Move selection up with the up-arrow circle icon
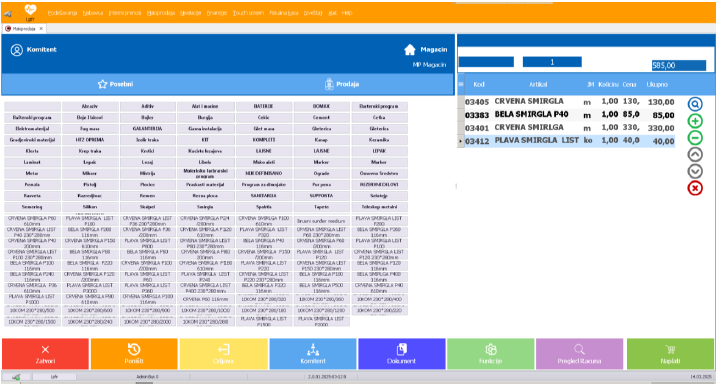Image resolution: width=717 pixels, height=385 pixels. click(695, 155)
